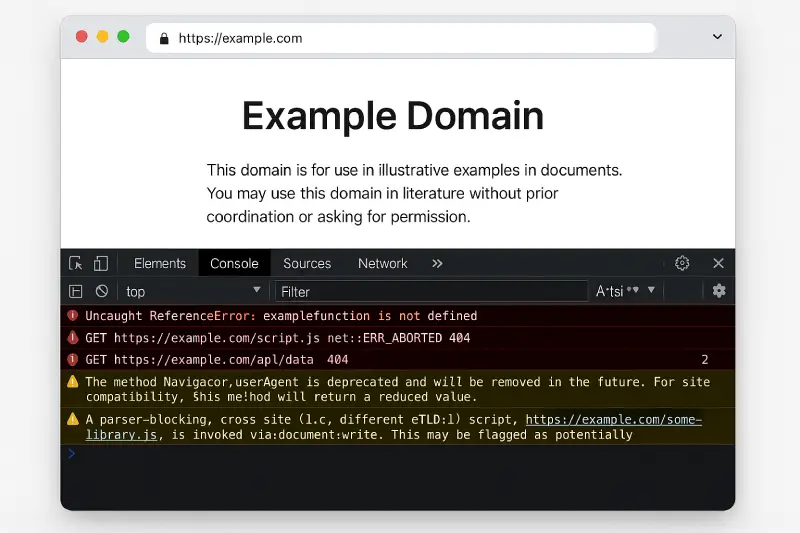The height and width of the screenshot is (533, 800).
Task: Open console settings gear icon
Action: tap(719, 291)
